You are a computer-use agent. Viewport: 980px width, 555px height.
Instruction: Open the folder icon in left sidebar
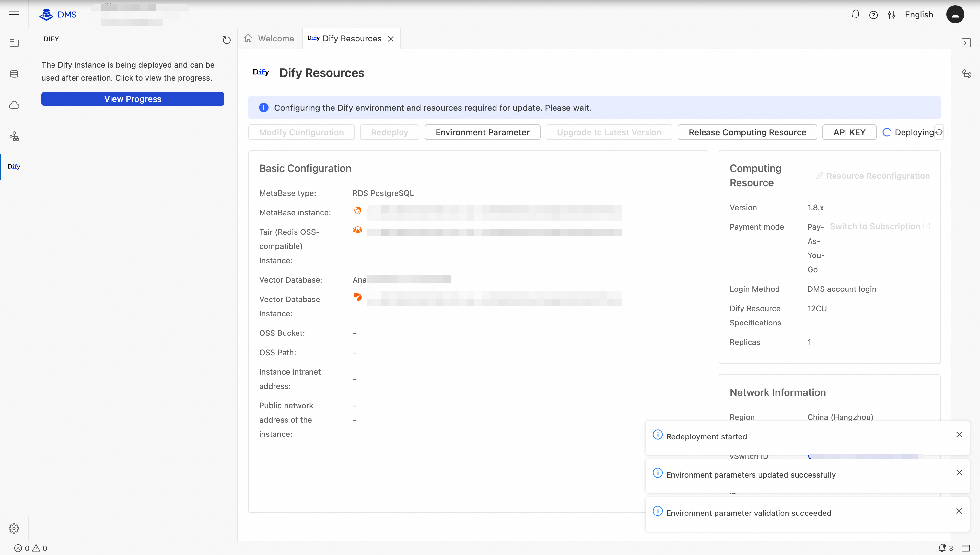click(x=14, y=43)
